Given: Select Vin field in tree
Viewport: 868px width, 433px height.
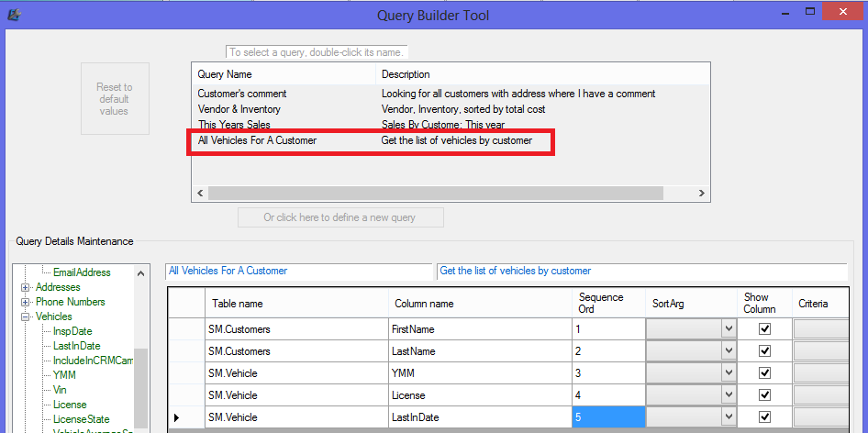Looking at the screenshot, I should [60, 390].
